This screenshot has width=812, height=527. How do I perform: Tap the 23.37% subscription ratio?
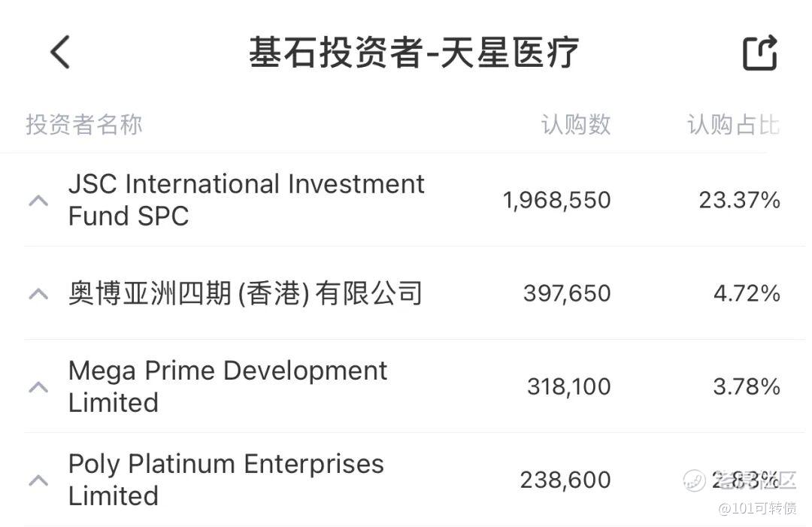[x=739, y=201]
